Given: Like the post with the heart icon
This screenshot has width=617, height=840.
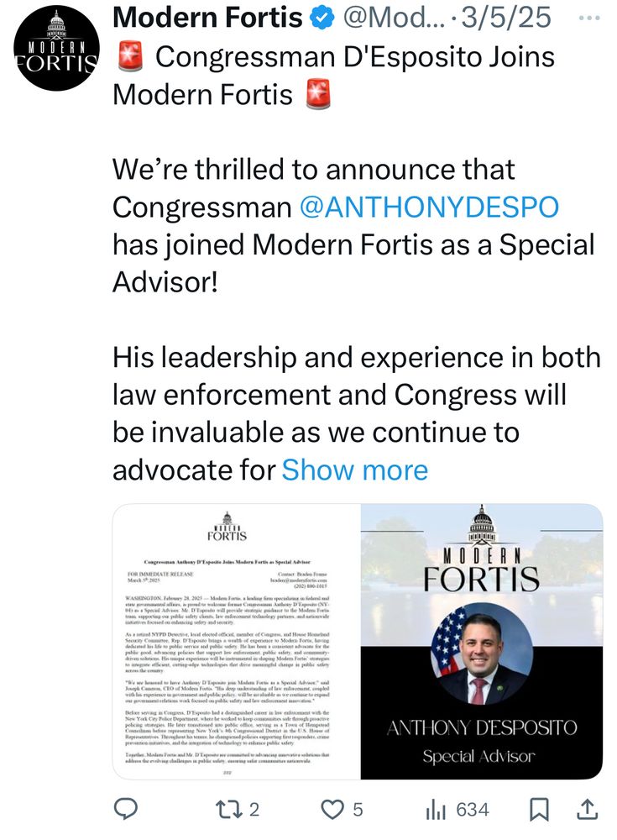Looking at the screenshot, I should (334, 810).
